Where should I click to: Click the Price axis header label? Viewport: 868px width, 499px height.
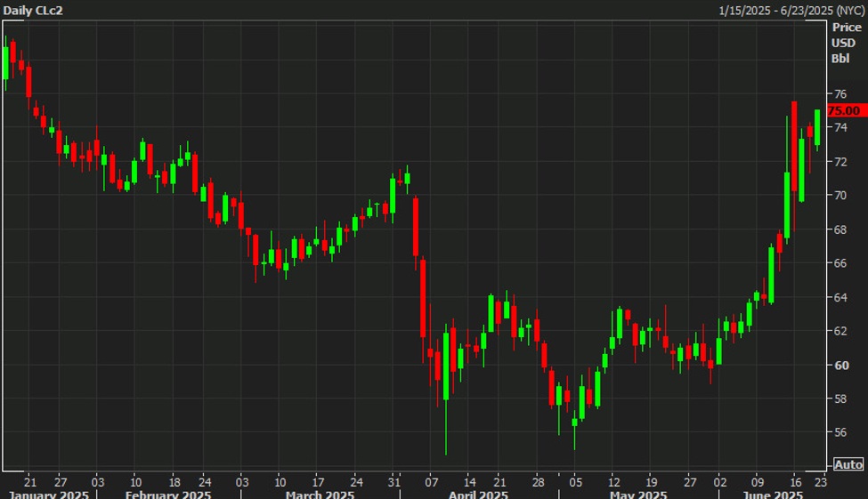tap(847, 28)
